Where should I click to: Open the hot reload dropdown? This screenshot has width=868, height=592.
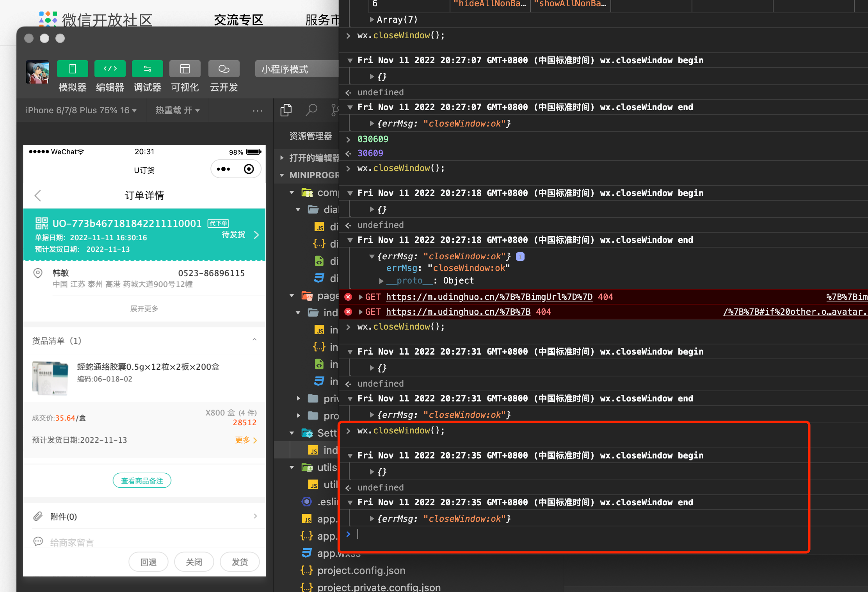(178, 111)
